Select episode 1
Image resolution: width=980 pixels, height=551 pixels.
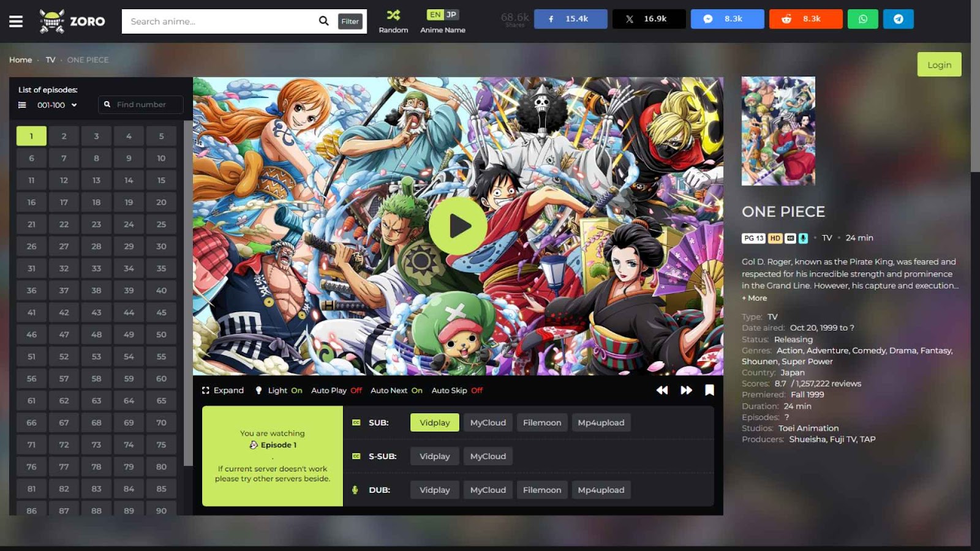click(31, 136)
